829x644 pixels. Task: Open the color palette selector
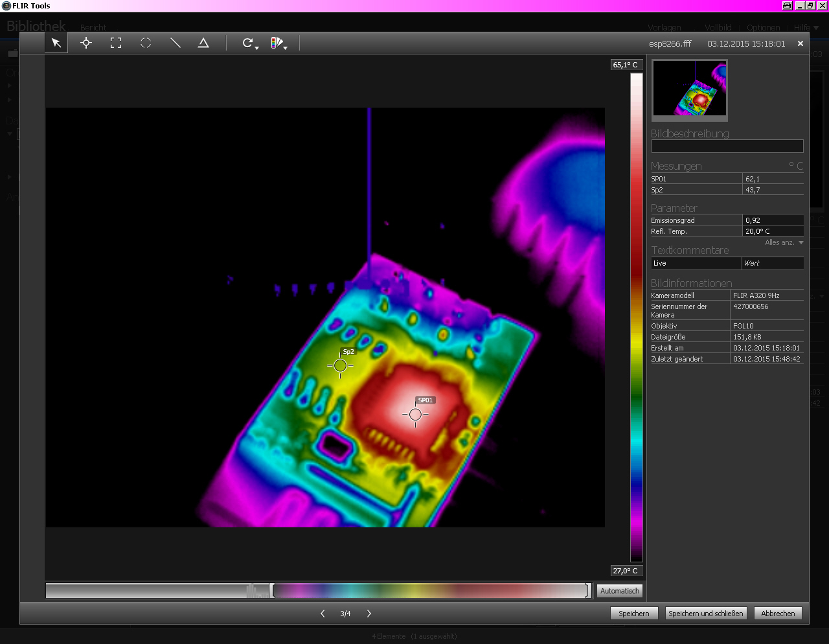point(278,43)
